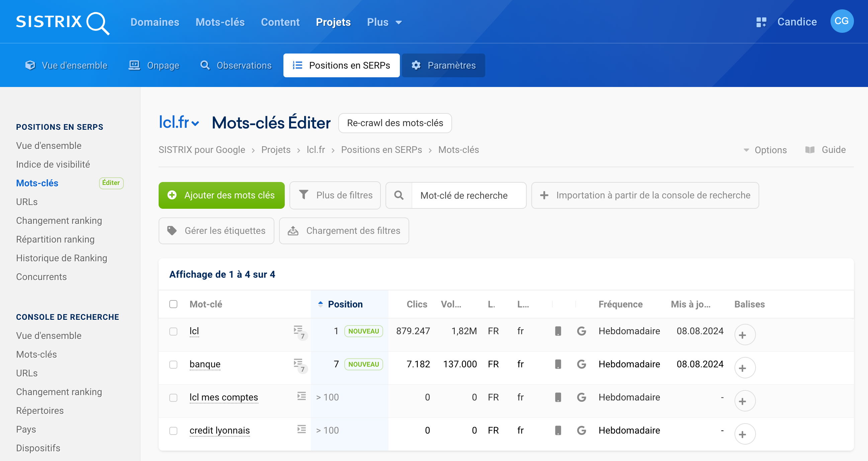
Task: Click the mobile device icon in the lcl row
Action: click(x=558, y=331)
